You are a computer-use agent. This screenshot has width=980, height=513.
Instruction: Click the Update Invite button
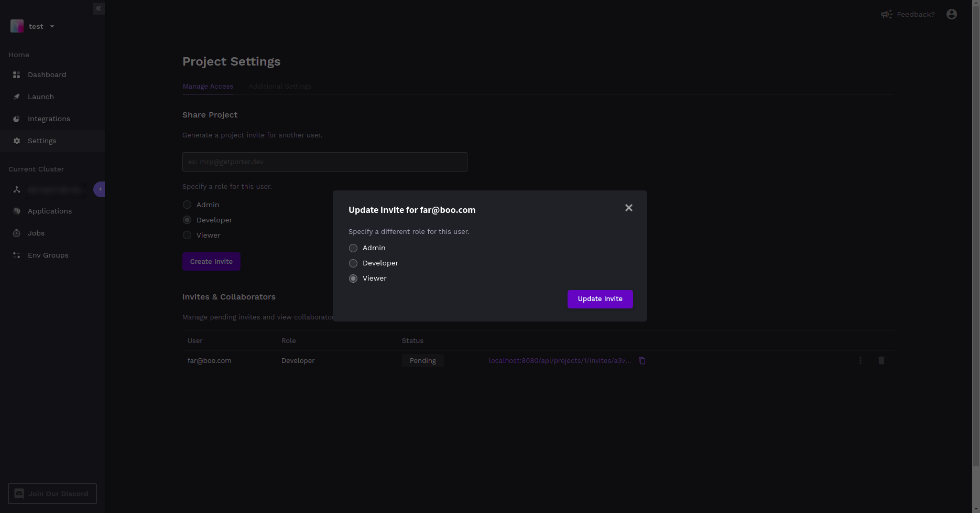[600, 299]
